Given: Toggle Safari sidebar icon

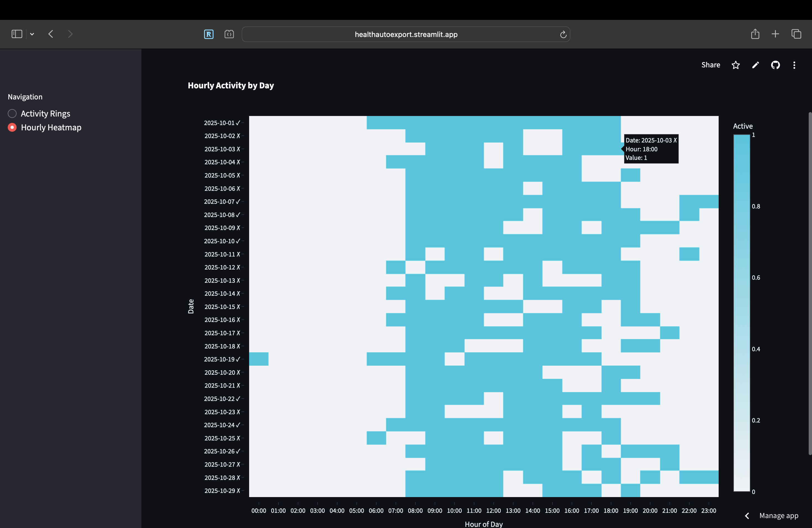Looking at the screenshot, I should pyautogui.click(x=17, y=34).
